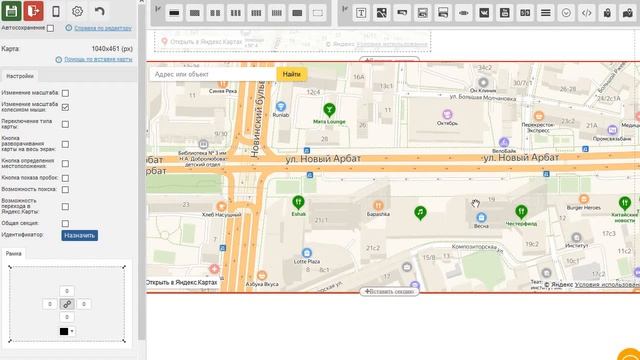The image size is (640, 360).
Task: Click the bottom border width field
Action: pyautogui.click(x=67, y=317)
